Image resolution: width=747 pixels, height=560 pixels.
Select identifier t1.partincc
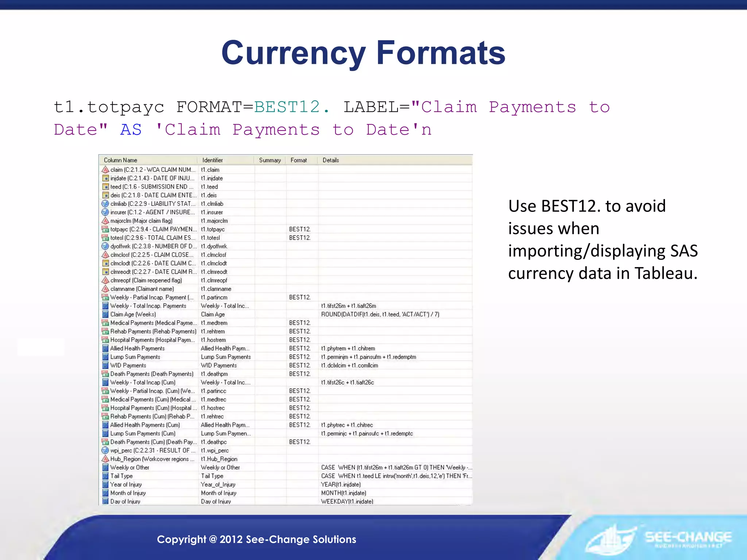(x=213, y=391)
